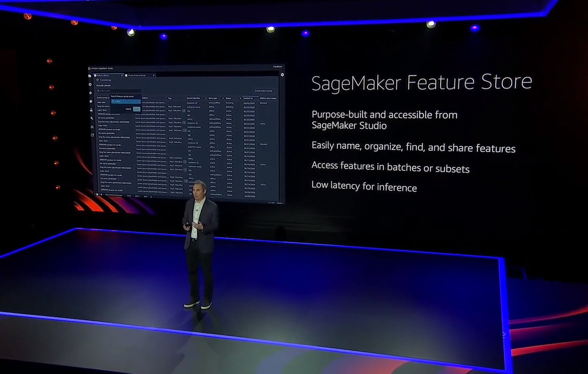The image size is (588, 374).
Task: Open the running terminals circle icon in sidebar
Action: coord(90,85)
